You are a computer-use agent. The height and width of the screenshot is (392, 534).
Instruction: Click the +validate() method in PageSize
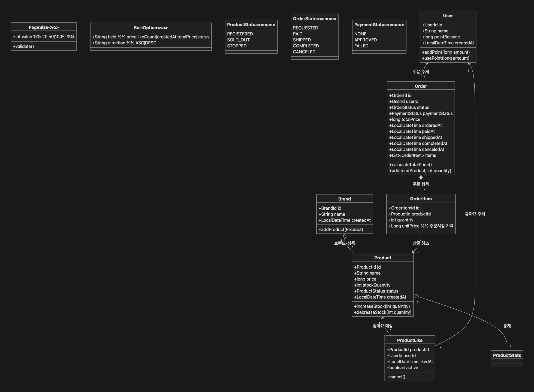(23, 46)
